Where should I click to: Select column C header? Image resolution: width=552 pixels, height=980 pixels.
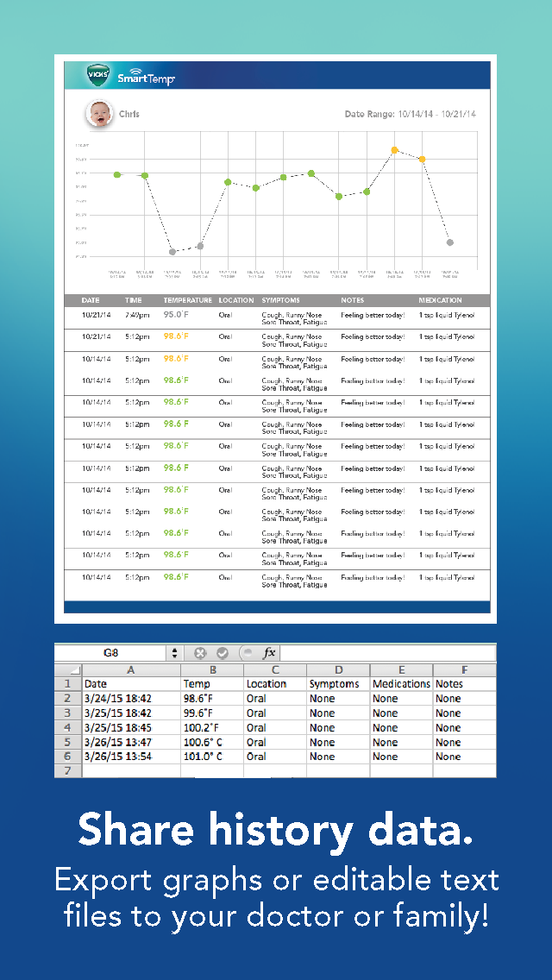click(275, 670)
